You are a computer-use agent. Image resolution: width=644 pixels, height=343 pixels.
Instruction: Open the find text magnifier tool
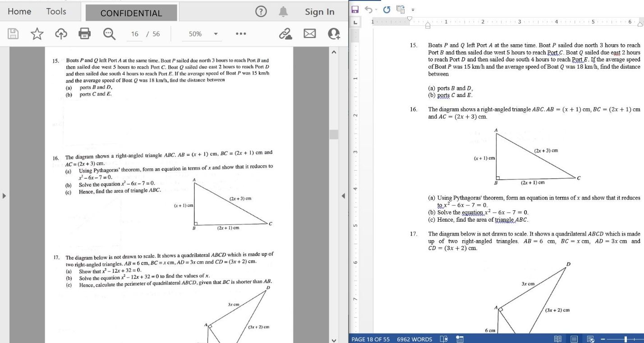pos(109,34)
